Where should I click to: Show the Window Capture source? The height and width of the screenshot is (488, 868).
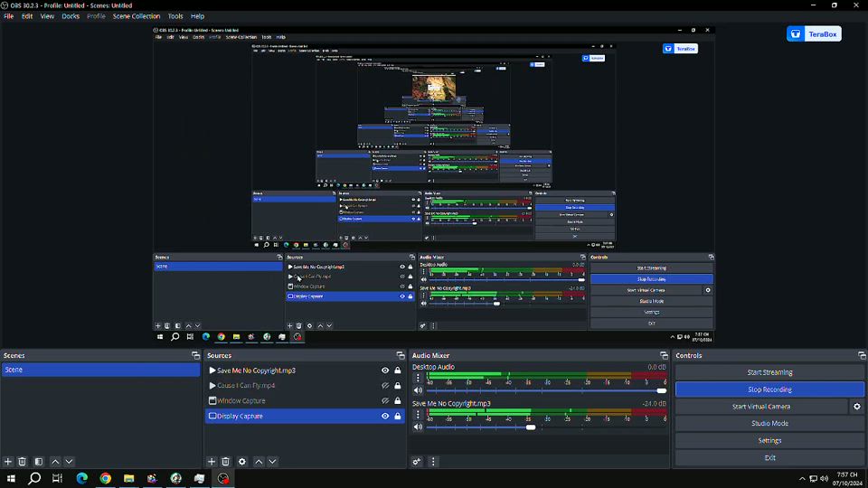point(385,401)
